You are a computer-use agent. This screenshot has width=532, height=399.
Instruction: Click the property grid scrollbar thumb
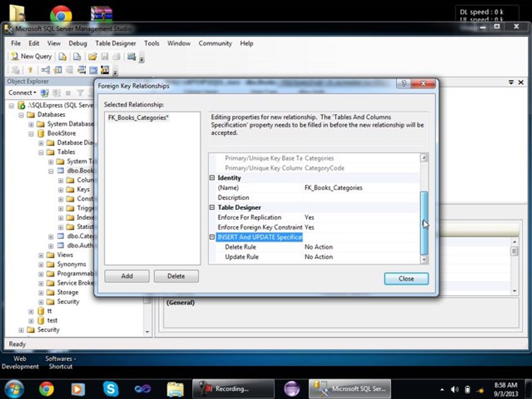pos(424,223)
